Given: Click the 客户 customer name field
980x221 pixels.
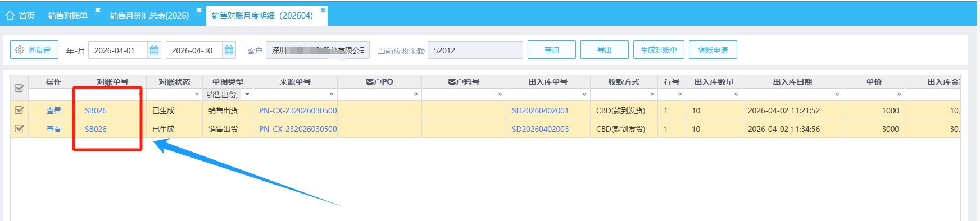Looking at the screenshot, I should pyautogui.click(x=317, y=50).
